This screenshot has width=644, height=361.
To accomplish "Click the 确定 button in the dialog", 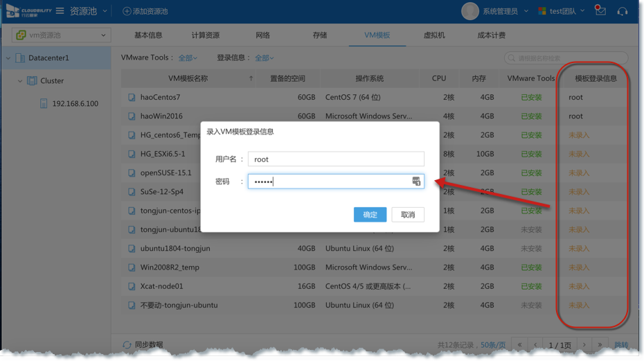I will click(x=370, y=215).
